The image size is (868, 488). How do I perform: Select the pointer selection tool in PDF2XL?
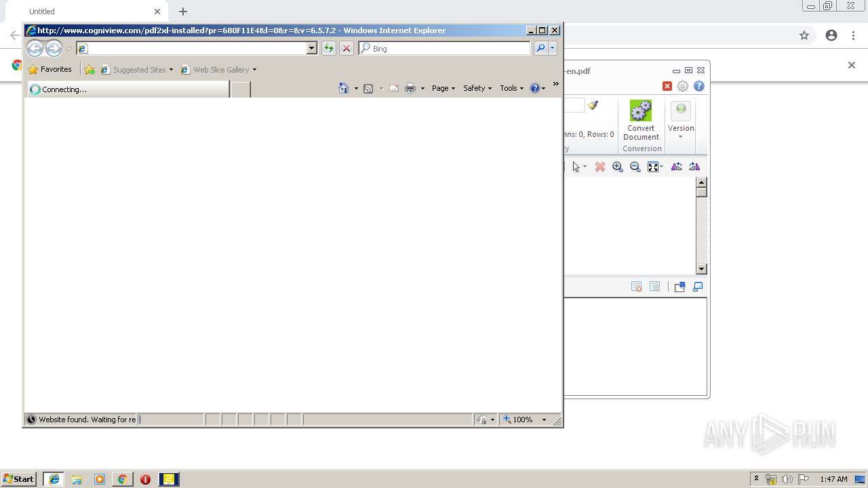coord(577,167)
